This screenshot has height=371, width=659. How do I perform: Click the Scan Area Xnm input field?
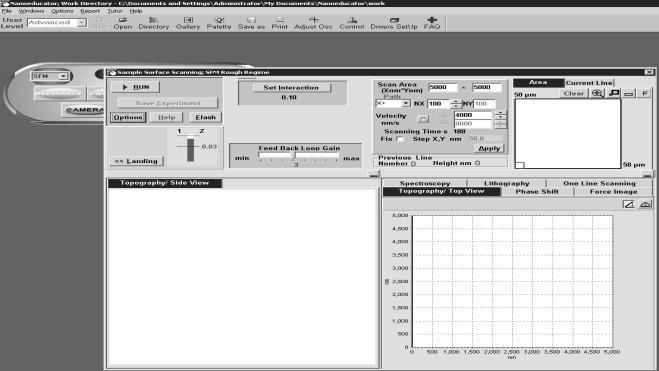click(x=443, y=87)
